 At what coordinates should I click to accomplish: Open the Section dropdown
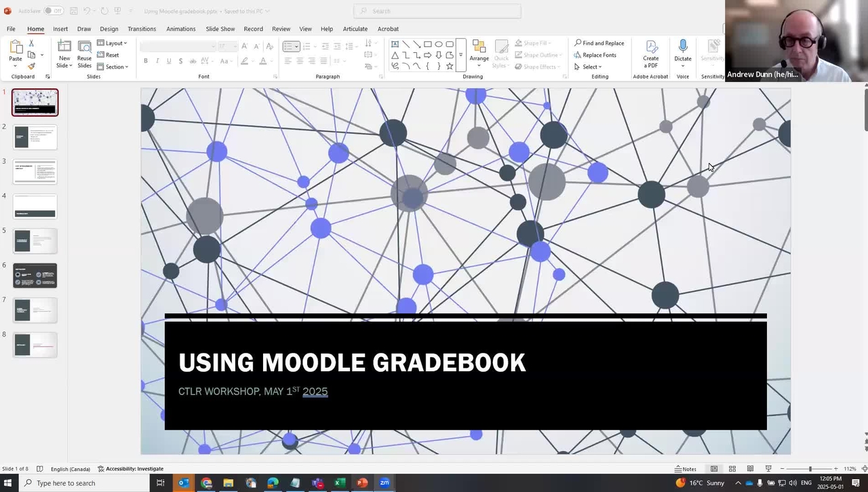(113, 67)
